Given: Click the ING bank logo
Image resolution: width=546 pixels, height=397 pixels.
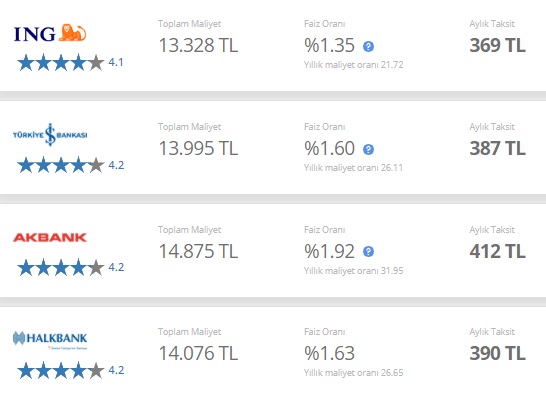Looking at the screenshot, I should point(50,33).
